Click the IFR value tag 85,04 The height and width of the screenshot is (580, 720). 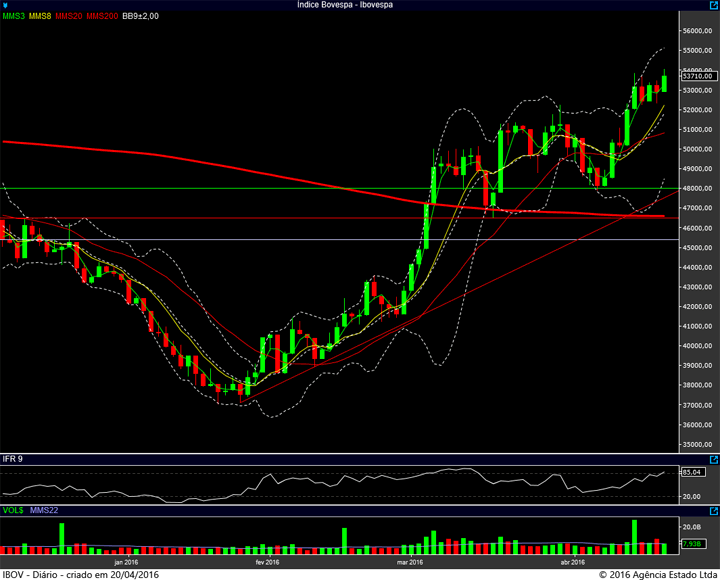point(692,472)
